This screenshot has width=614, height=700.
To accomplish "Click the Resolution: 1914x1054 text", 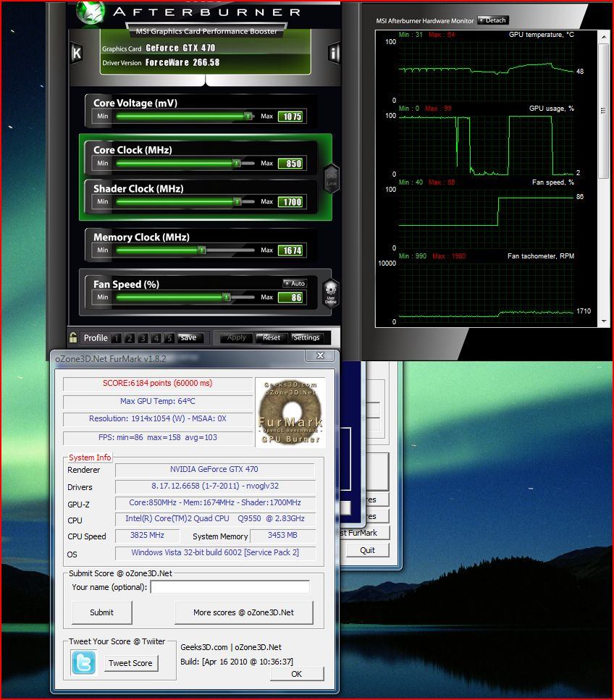I will pos(158,418).
